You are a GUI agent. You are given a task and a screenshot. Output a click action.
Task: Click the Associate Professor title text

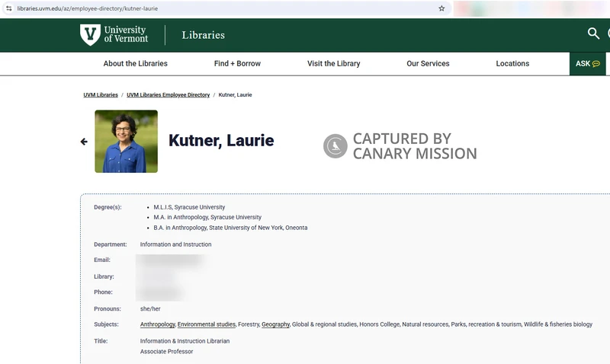tap(166, 352)
